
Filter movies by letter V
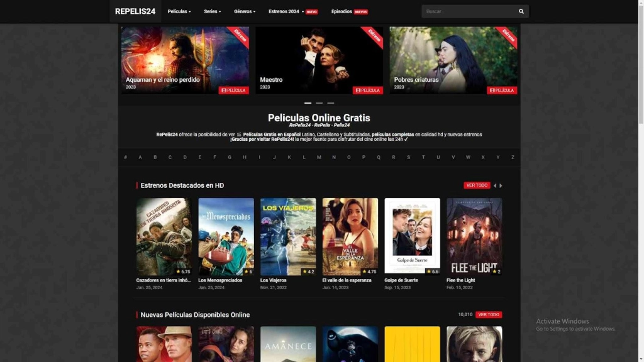click(x=453, y=157)
